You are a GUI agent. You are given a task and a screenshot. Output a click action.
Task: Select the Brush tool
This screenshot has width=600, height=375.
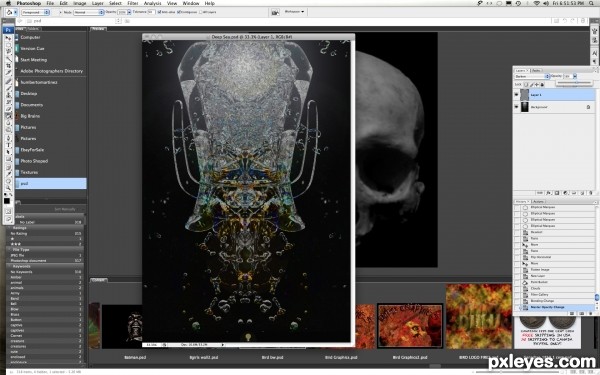[8, 88]
